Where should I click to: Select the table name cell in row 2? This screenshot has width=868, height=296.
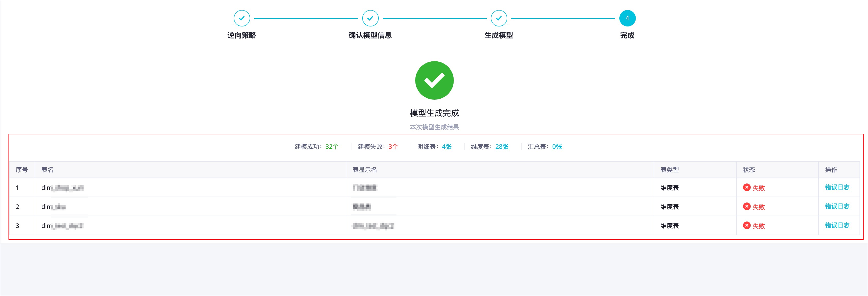(190, 206)
